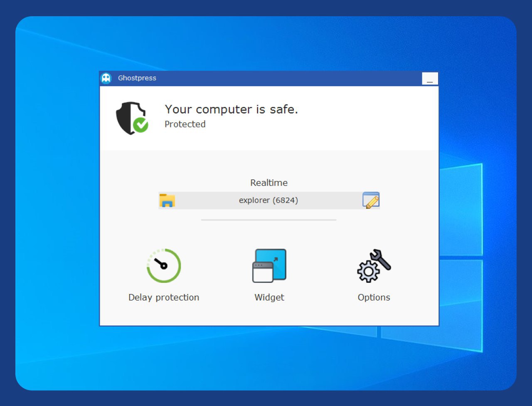The width and height of the screenshot is (532, 406).
Task: Click "Your computer is safe." status text
Action: pyautogui.click(x=232, y=109)
